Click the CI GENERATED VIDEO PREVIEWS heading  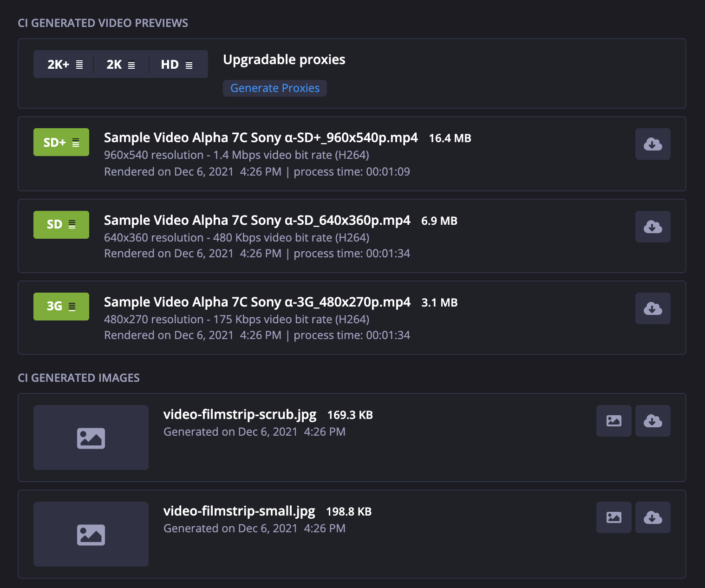(103, 23)
